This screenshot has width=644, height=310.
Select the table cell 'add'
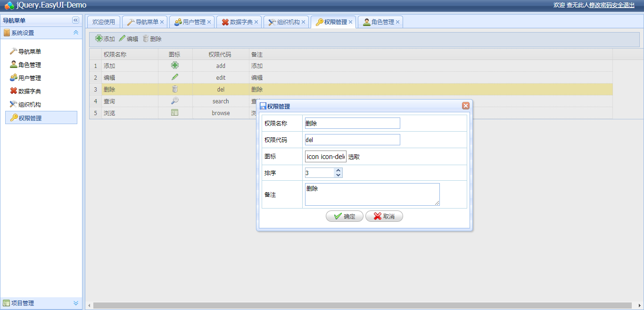pos(221,66)
